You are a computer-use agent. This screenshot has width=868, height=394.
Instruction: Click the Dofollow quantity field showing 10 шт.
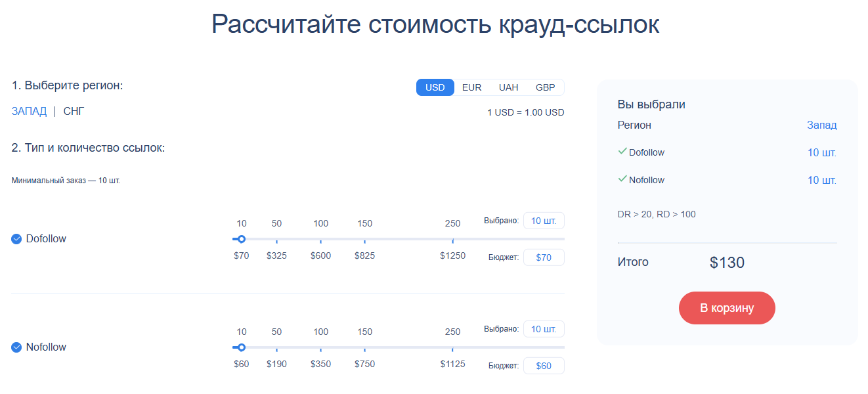click(544, 221)
